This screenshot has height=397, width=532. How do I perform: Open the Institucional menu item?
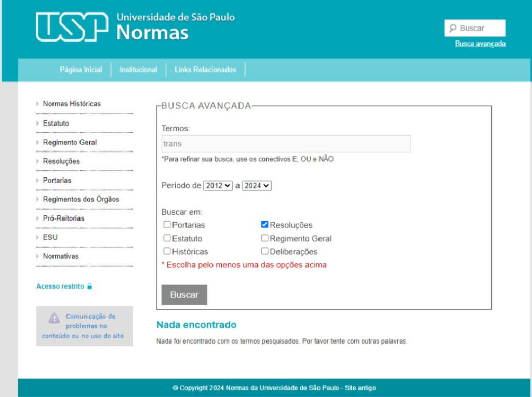pyautogui.click(x=138, y=70)
